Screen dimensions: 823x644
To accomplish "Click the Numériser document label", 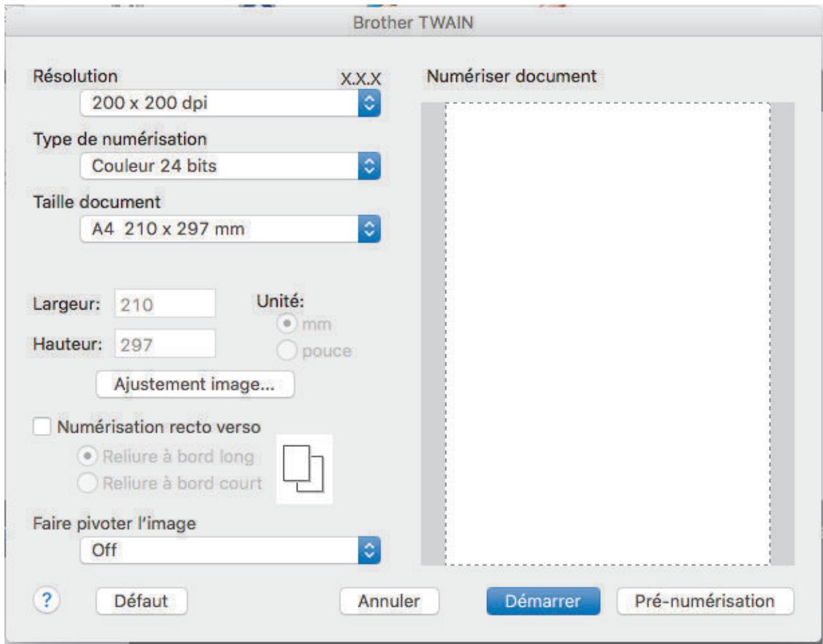I will [512, 76].
